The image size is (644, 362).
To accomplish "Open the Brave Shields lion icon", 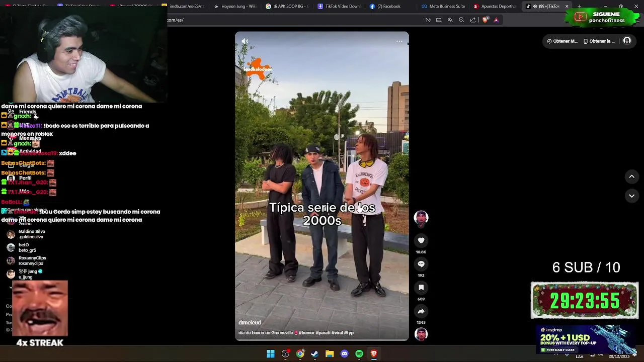I will [x=485, y=20].
